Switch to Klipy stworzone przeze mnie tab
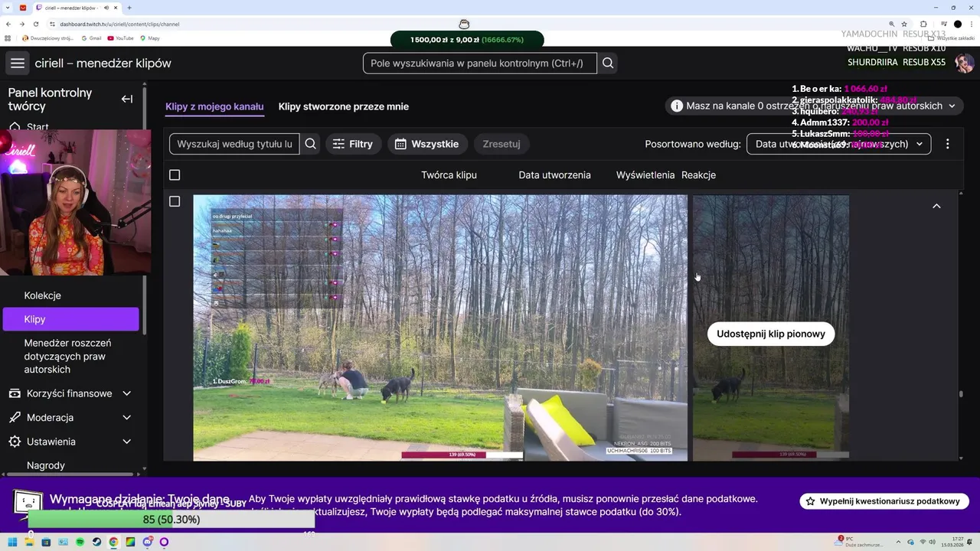980x551 pixels. point(344,106)
